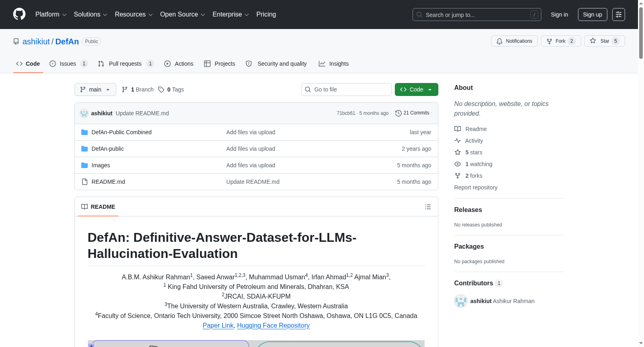The image size is (644, 347).
Task: Open commit hash 71bcb61 link
Action: (346, 113)
